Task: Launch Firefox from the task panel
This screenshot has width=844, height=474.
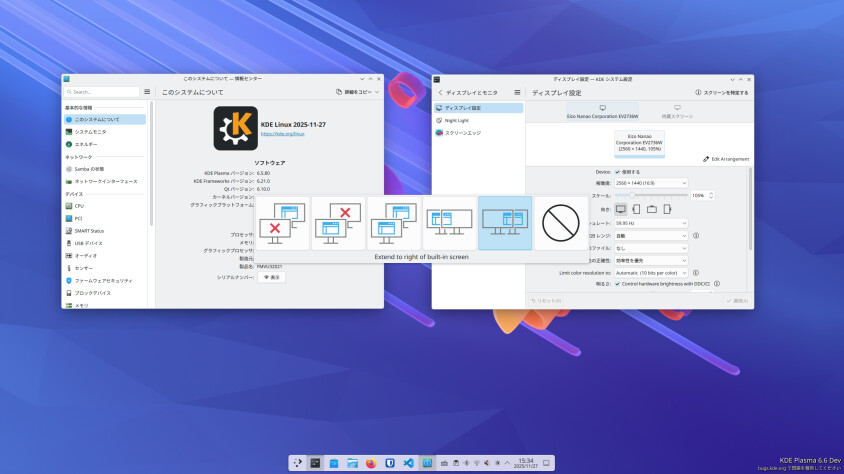Action: (371, 463)
